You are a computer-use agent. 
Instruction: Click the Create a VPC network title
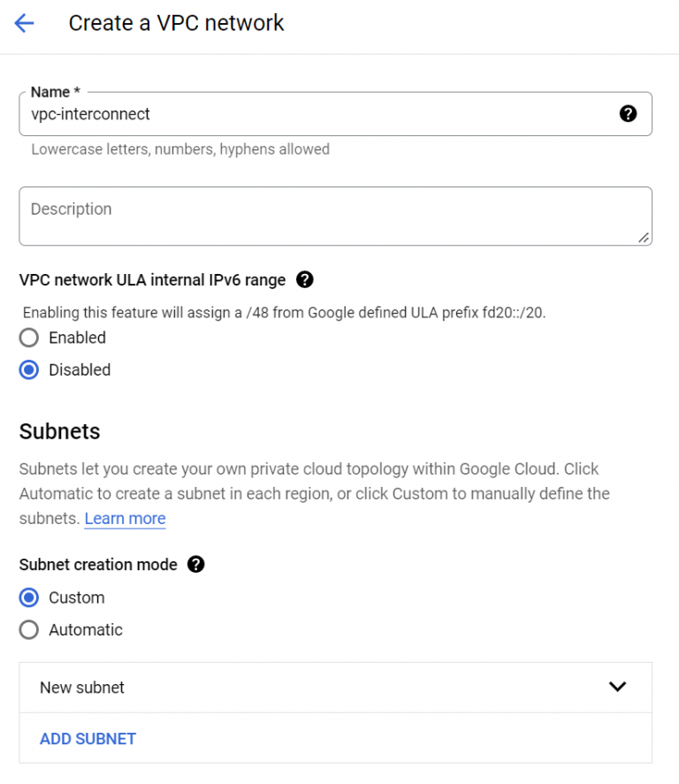point(175,23)
